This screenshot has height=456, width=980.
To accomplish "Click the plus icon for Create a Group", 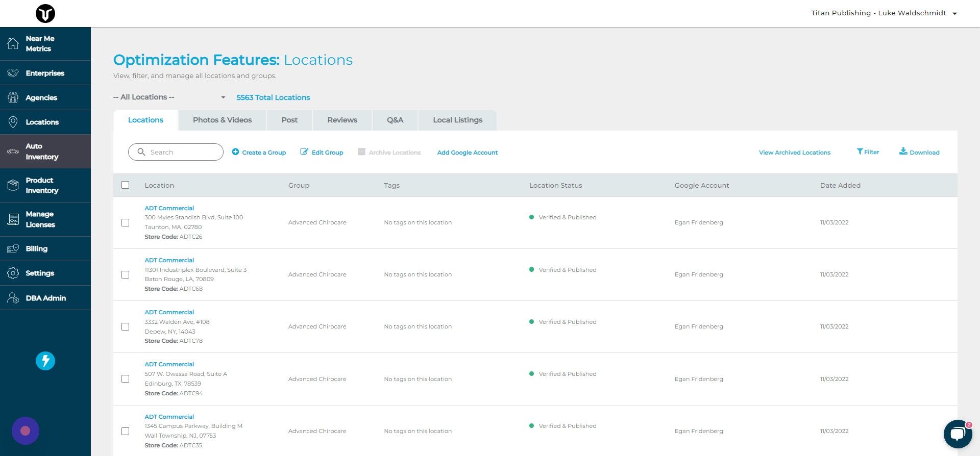I will 235,151.
